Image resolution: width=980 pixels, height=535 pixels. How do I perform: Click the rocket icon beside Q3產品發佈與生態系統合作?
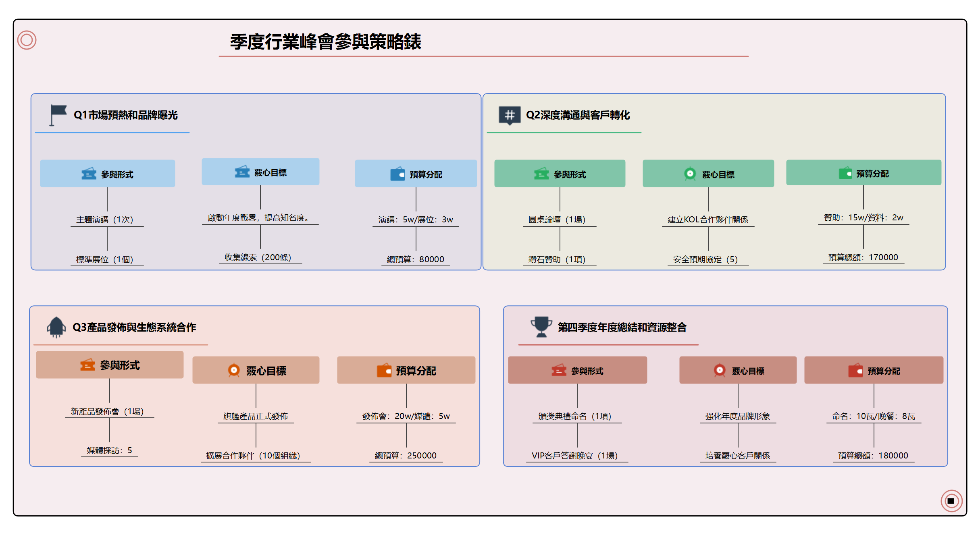56,327
